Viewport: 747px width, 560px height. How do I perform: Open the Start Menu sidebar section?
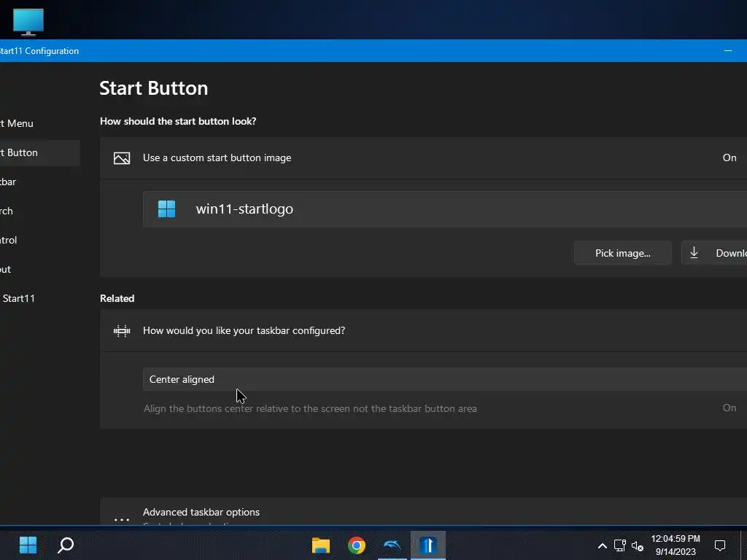(18, 123)
